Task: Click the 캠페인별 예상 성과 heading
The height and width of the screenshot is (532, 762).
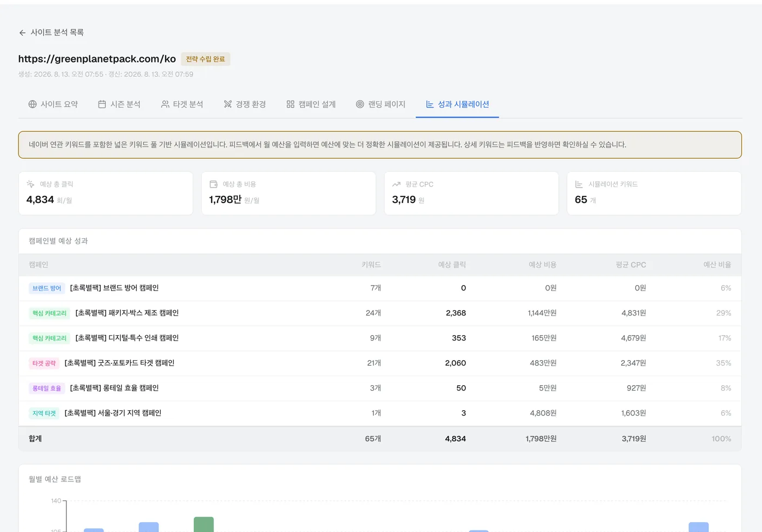Action: pos(58,241)
